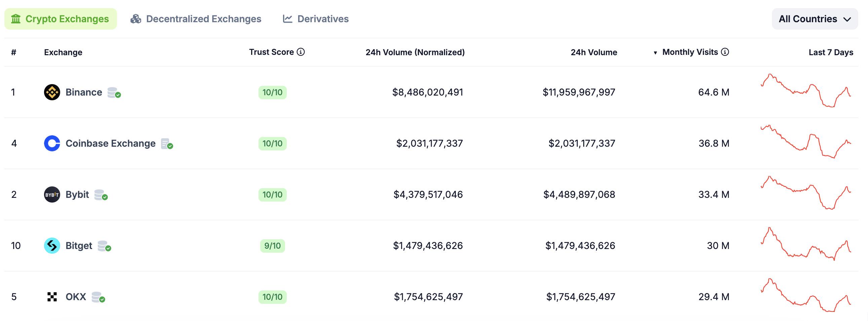Click the Trust Score info icon
Viewport: 868px width, 321px height.
(301, 52)
